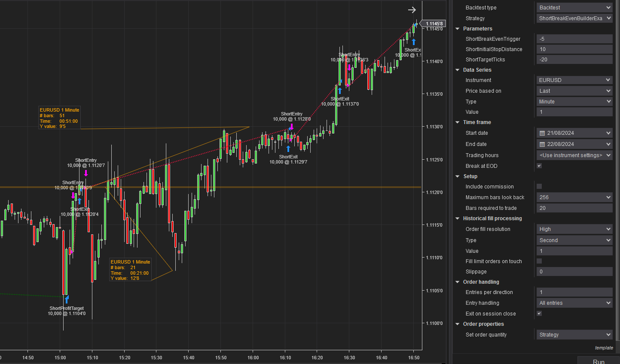Click the blue ShortExit arrow at 1.1129'7
This screenshot has width=620, height=364.
point(288,149)
